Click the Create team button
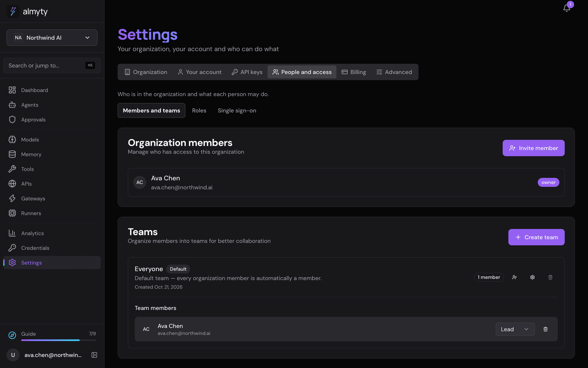 click(x=537, y=237)
